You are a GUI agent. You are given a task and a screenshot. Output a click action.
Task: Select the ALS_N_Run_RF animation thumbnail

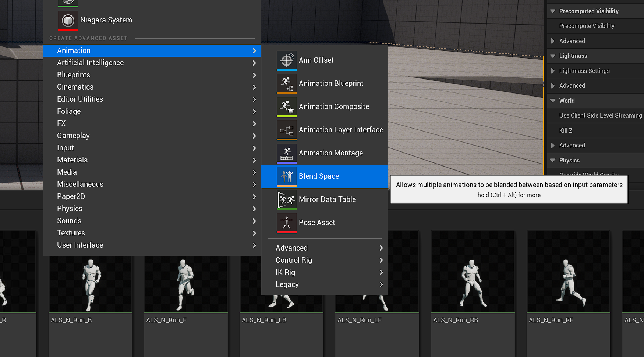coord(569,272)
